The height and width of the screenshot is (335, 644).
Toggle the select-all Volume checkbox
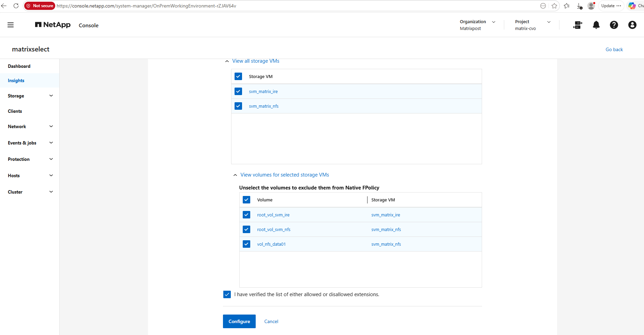(x=246, y=200)
